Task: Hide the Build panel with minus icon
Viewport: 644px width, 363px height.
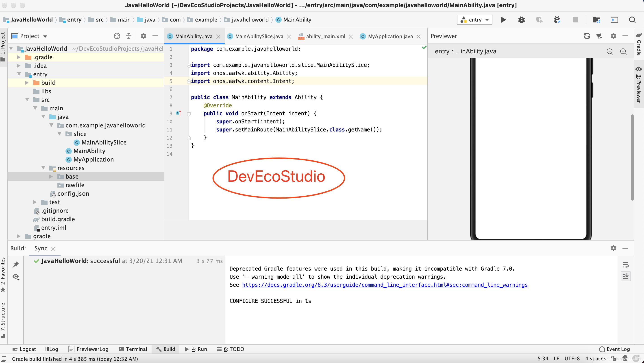Action: click(x=625, y=248)
